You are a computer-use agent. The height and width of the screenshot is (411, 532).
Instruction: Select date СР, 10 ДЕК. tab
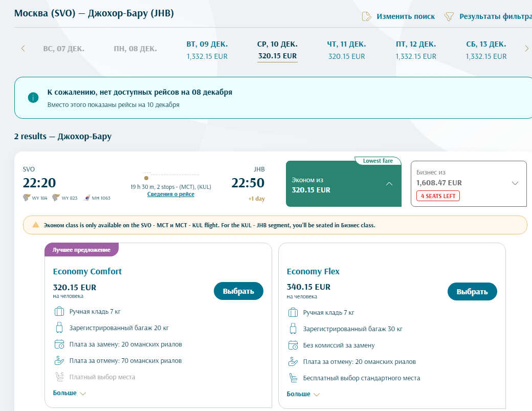click(278, 50)
